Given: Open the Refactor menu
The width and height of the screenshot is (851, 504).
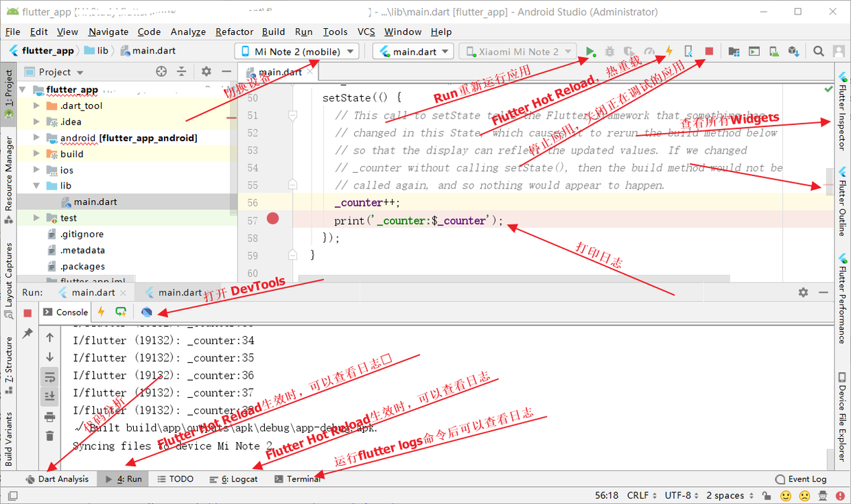Looking at the screenshot, I should [234, 32].
